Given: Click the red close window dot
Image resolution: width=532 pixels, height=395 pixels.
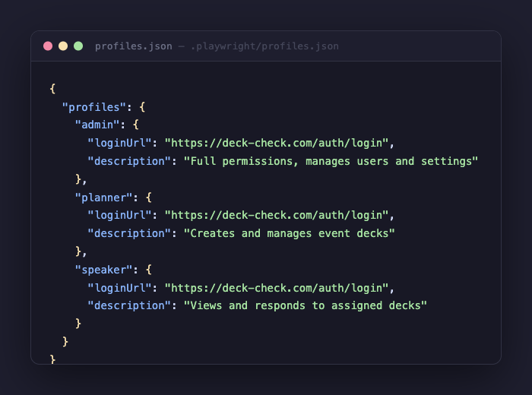Looking at the screenshot, I should tap(48, 46).
